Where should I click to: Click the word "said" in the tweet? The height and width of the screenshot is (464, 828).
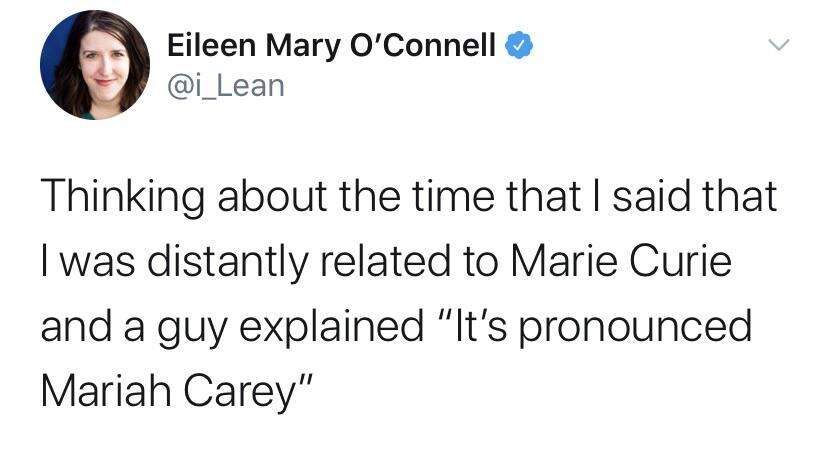point(651,196)
